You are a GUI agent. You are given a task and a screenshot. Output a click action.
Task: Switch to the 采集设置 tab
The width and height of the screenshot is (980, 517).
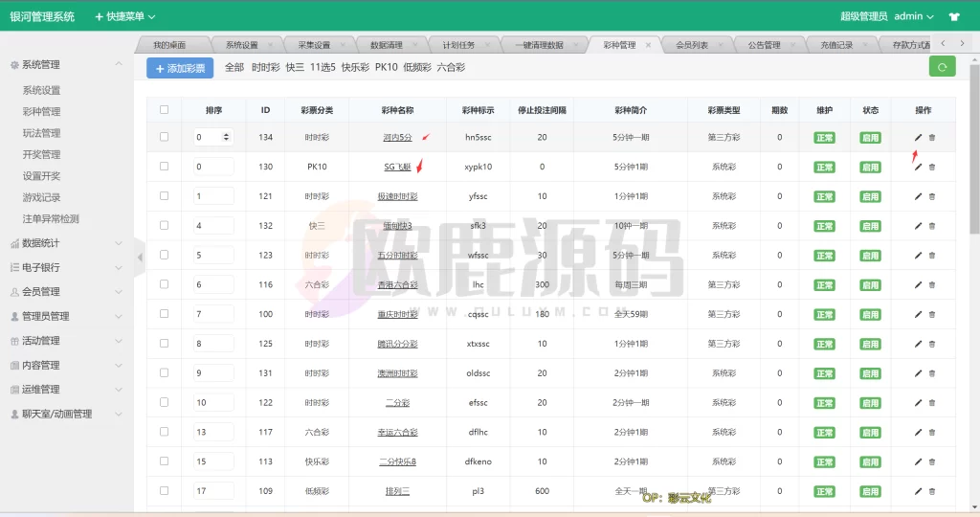[314, 45]
